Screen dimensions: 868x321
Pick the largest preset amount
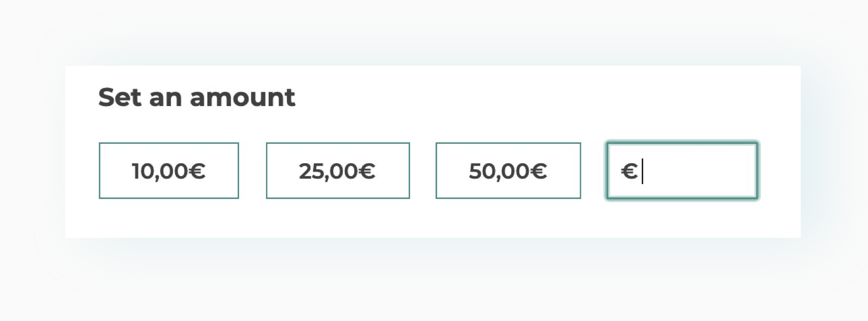coord(508,171)
